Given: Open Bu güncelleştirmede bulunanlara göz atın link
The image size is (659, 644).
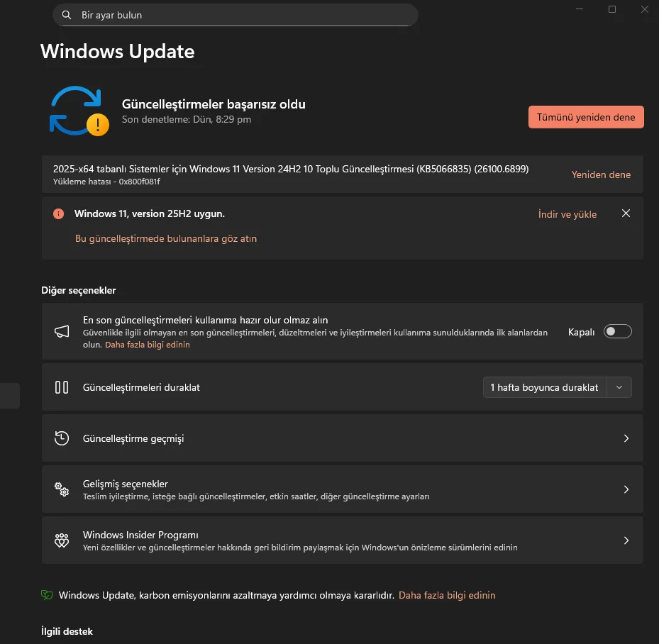Looking at the screenshot, I should click(x=166, y=239).
